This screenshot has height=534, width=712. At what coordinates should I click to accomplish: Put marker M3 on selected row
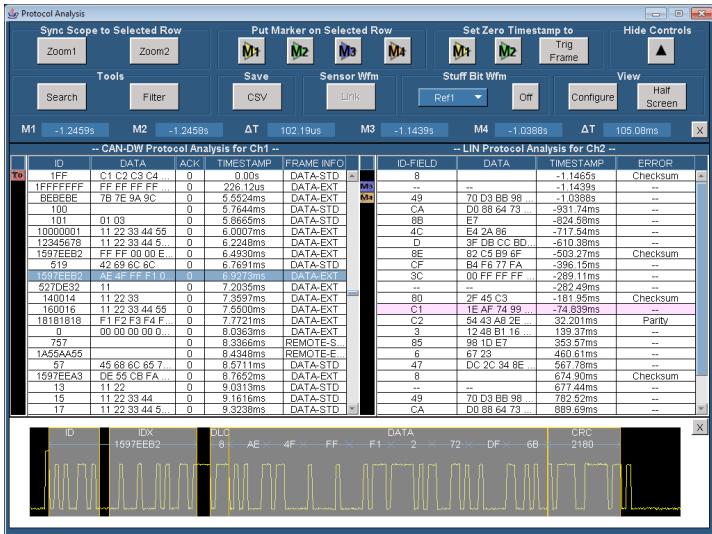pos(348,51)
